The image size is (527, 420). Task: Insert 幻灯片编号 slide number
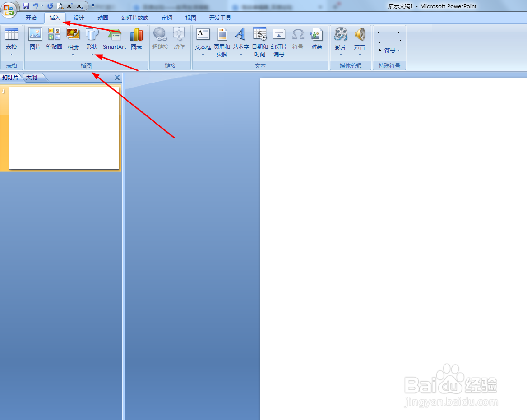pos(279,42)
